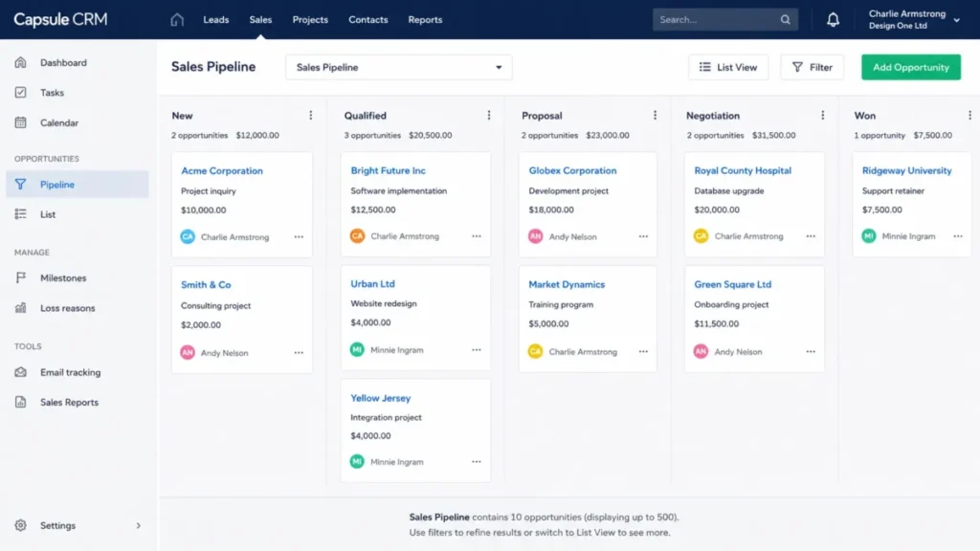Click Charlie Armstrong avatar on Market Dynamics card
The image size is (980, 551).
click(536, 352)
